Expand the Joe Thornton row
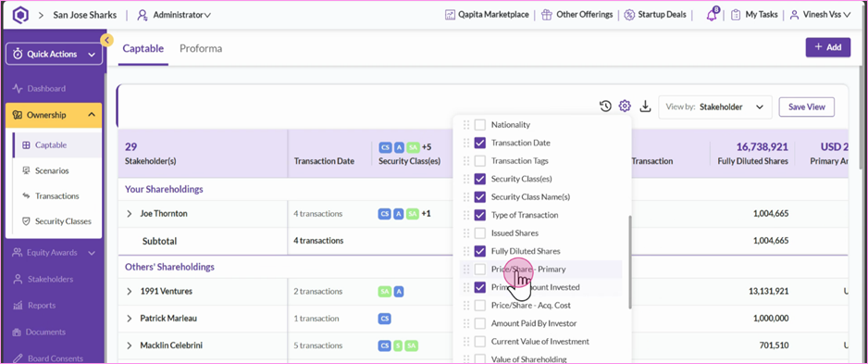 130,214
